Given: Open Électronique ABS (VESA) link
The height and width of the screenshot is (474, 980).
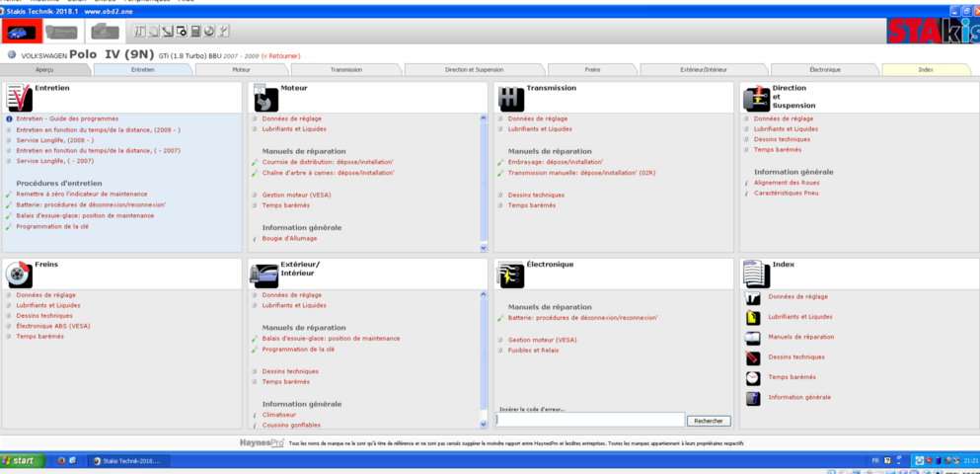Looking at the screenshot, I should [x=53, y=326].
